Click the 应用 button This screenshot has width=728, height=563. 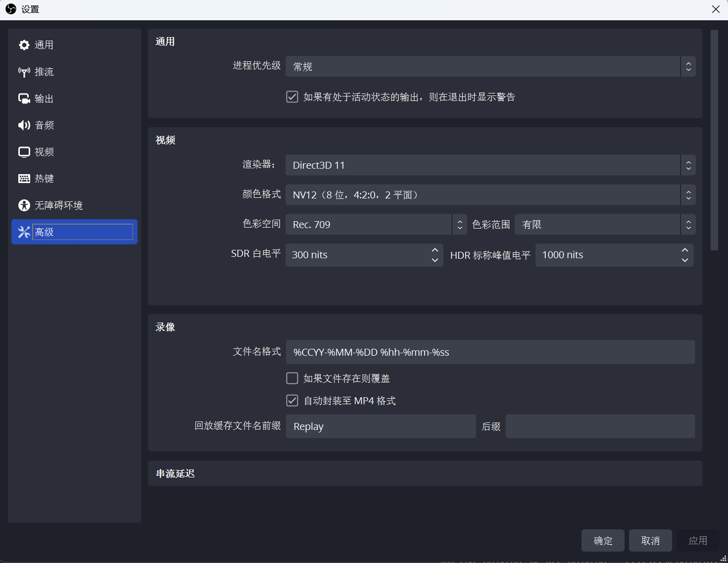pyautogui.click(x=698, y=541)
